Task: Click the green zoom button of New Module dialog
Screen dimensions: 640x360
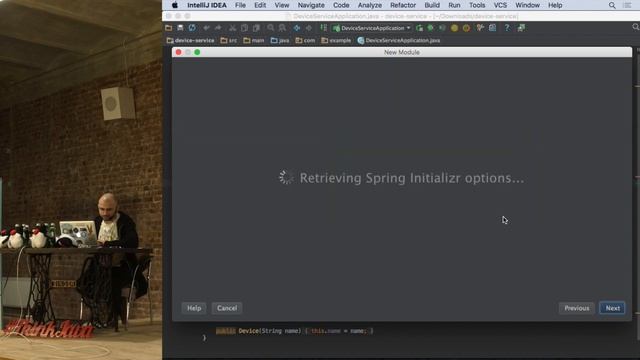Action: pos(197,52)
